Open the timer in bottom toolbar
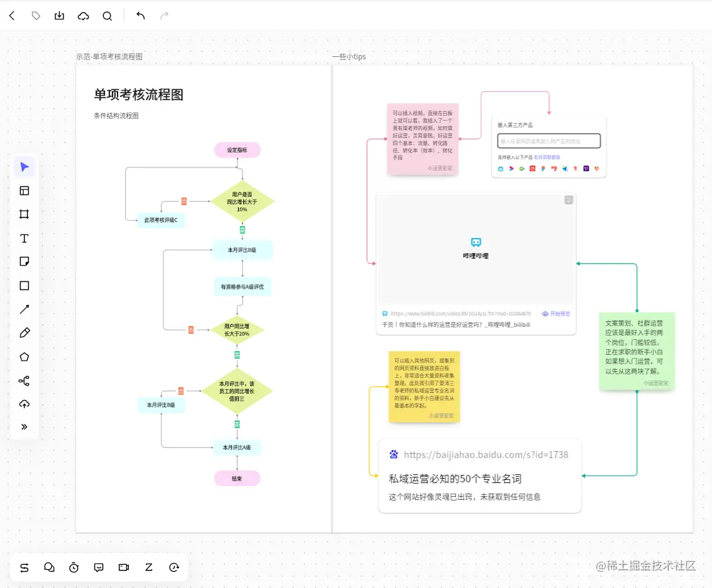712x588 pixels. tap(74, 567)
